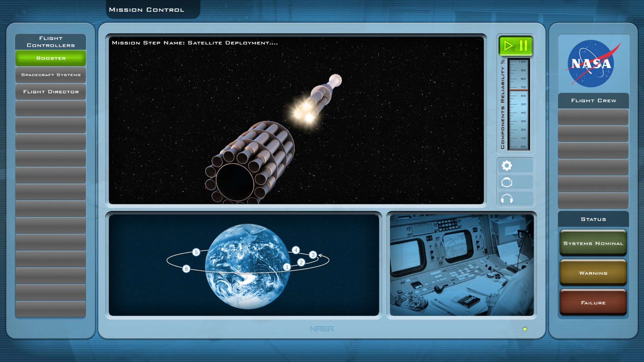This screenshot has height=362, width=644.
Task: Open audio communications via headphones icon
Action: point(507,198)
